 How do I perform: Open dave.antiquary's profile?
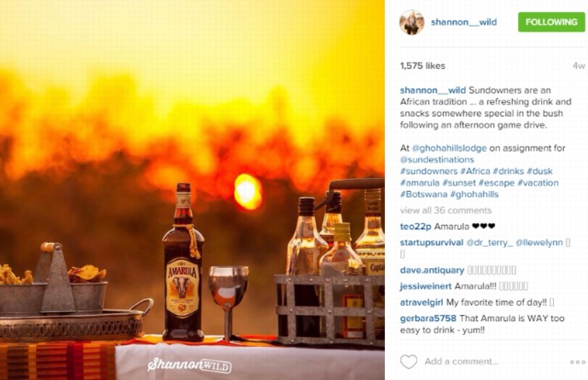coord(432,270)
